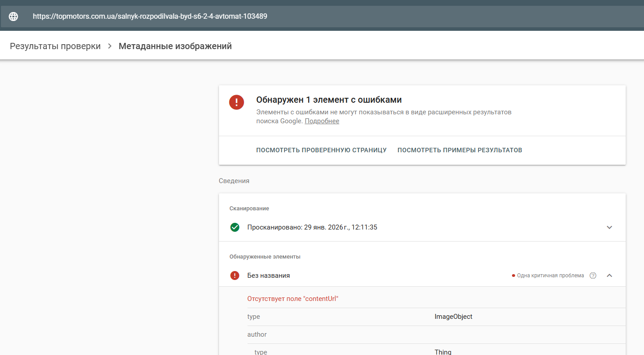Collapse the Без названия item chevron
Viewport: 644px width, 355px height.
pos(609,276)
